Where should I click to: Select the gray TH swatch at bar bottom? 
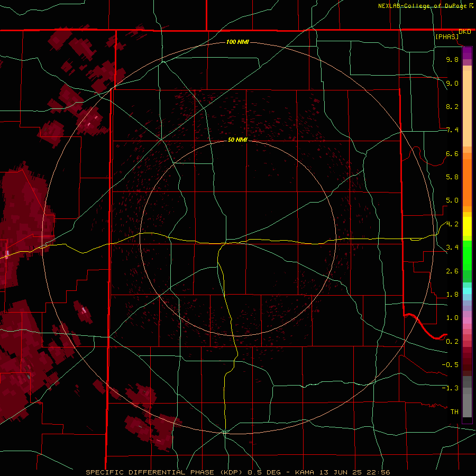(467, 405)
